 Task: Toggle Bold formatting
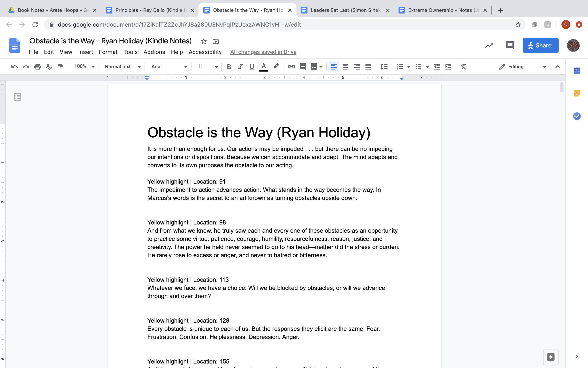(x=229, y=67)
